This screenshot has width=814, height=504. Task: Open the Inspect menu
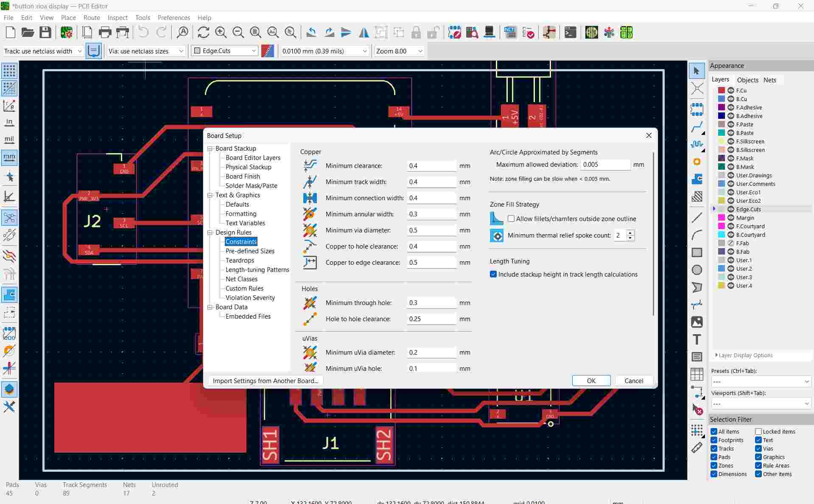[117, 18]
